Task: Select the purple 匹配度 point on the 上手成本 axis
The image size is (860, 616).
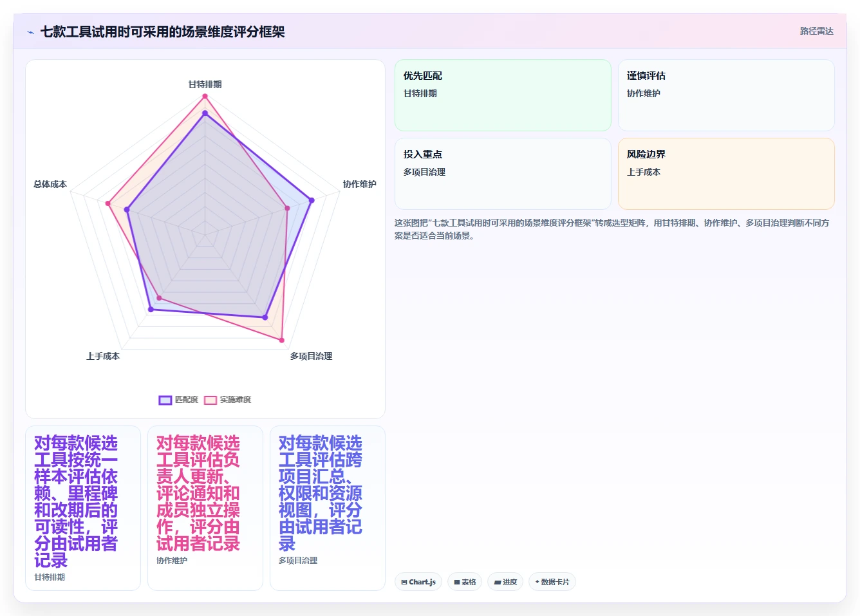Action: click(151, 310)
